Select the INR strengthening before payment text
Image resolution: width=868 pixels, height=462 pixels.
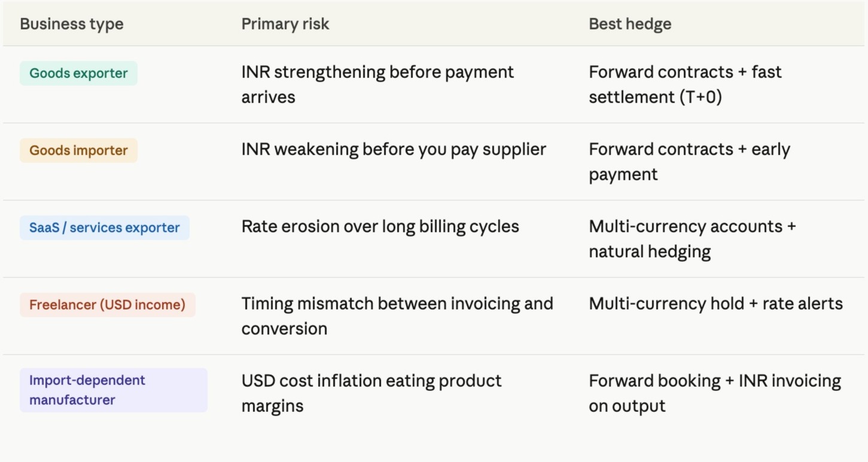377,72
